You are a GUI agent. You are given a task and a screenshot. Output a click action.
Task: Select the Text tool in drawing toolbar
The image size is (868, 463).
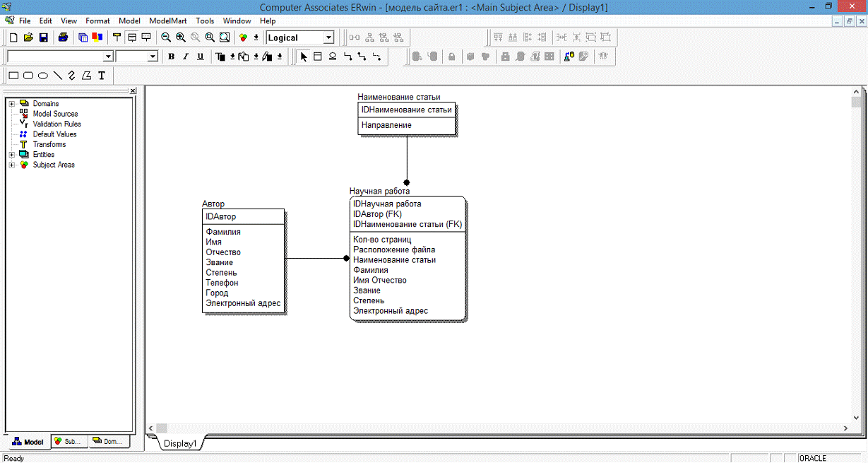102,76
